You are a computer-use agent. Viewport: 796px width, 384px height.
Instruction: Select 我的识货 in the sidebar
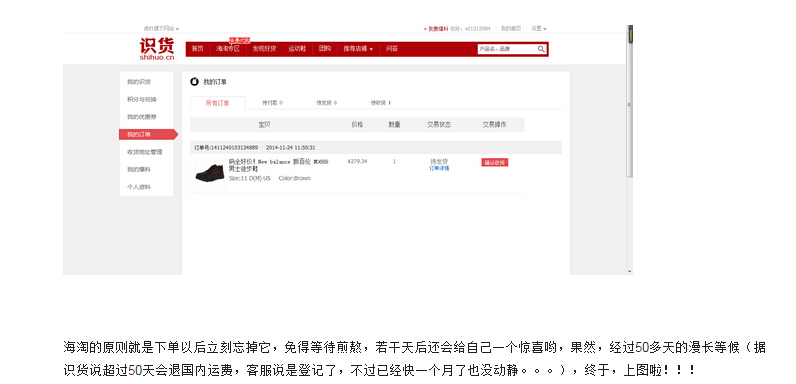(x=139, y=82)
